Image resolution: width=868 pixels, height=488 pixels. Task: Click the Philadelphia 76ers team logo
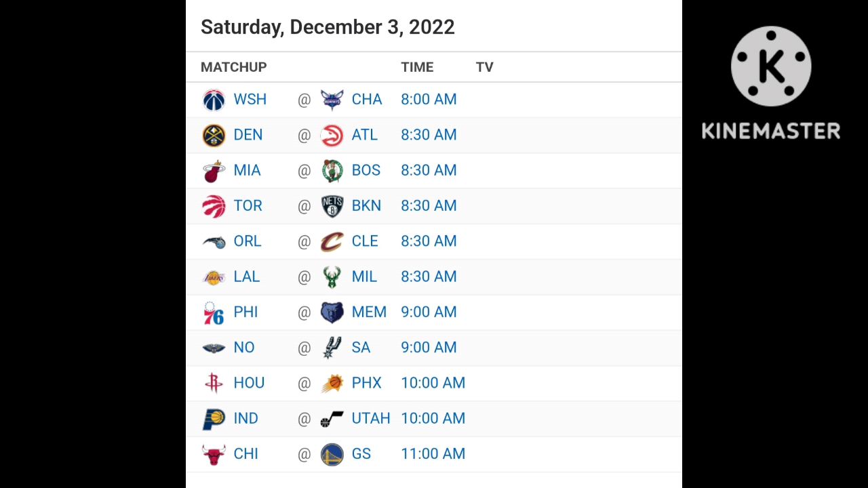point(214,312)
